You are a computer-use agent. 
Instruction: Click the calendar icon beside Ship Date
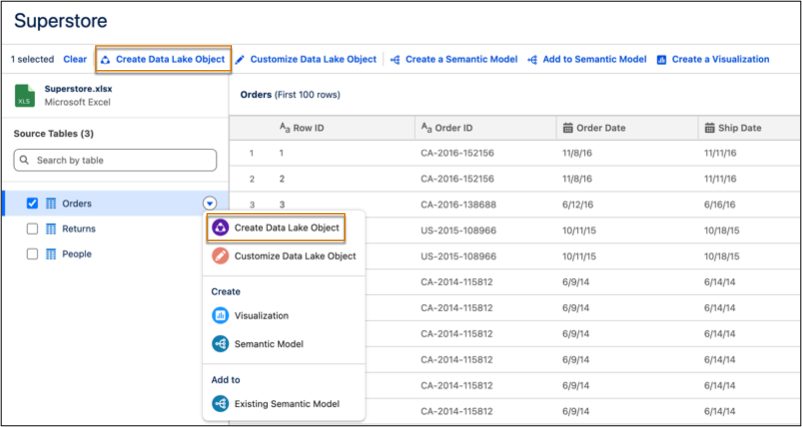(709, 128)
